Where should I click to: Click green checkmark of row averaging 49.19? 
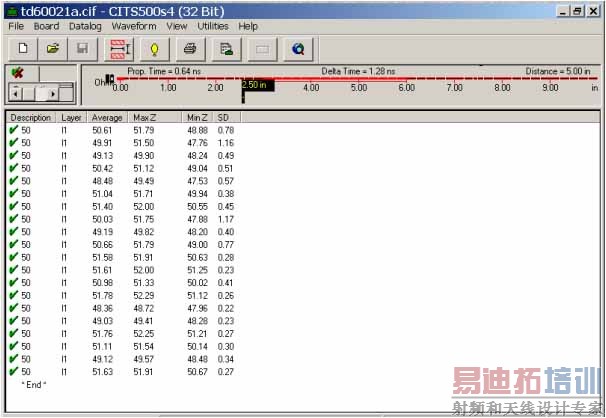(14, 231)
